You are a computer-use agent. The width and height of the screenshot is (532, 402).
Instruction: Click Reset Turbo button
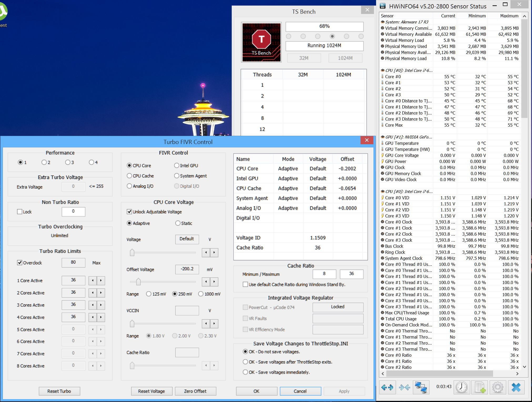(59, 391)
